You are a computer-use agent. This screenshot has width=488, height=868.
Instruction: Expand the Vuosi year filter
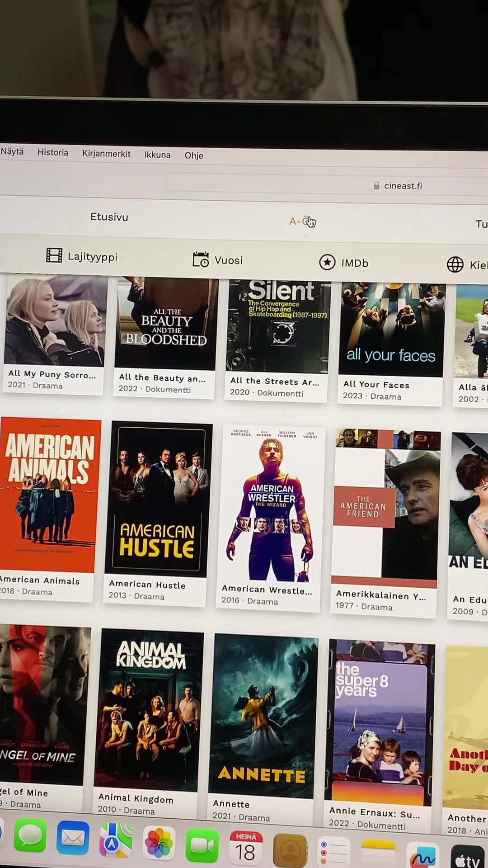pos(218,259)
